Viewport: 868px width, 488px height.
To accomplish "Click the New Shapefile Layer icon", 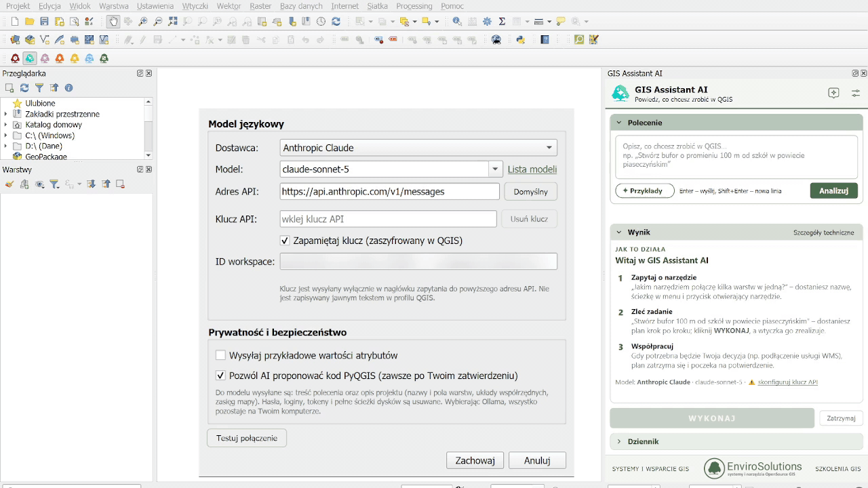I will click(x=45, y=40).
